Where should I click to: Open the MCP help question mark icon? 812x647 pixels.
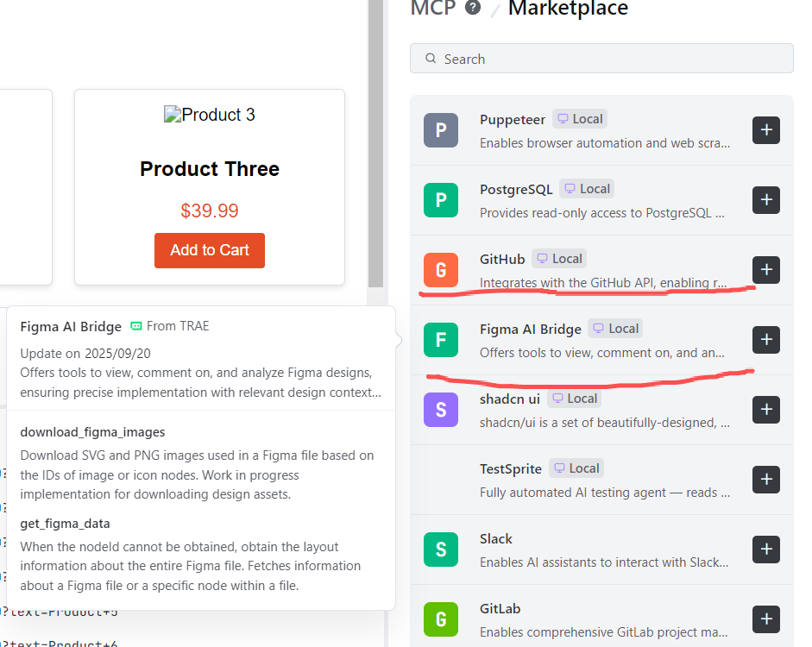click(x=473, y=7)
